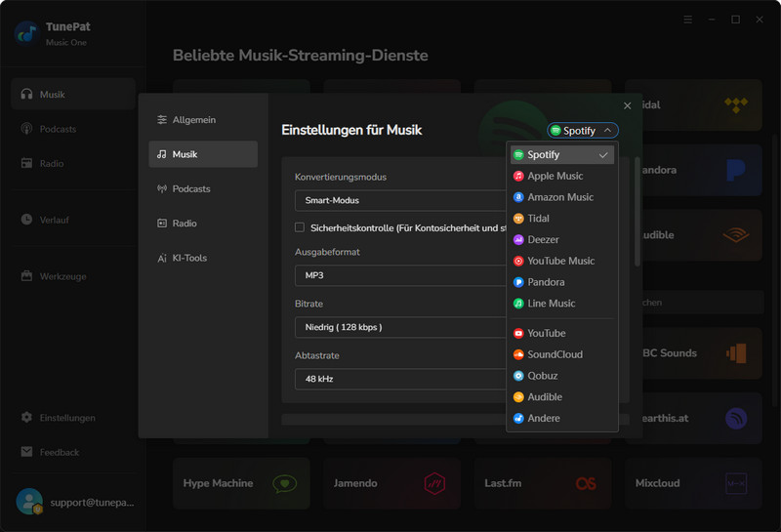781x532 pixels.
Task: Choose Apple Music from the dropdown list
Action: tap(562, 176)
